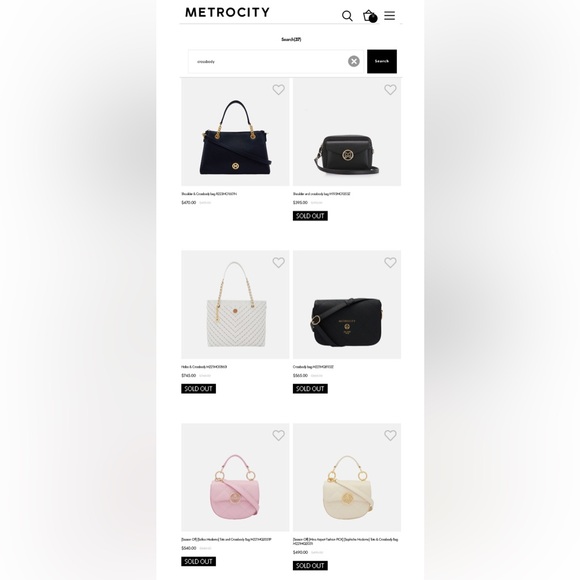This screenshot has width=580, height=580.
Task: View the white quilted tote product image
Action: 235,304
